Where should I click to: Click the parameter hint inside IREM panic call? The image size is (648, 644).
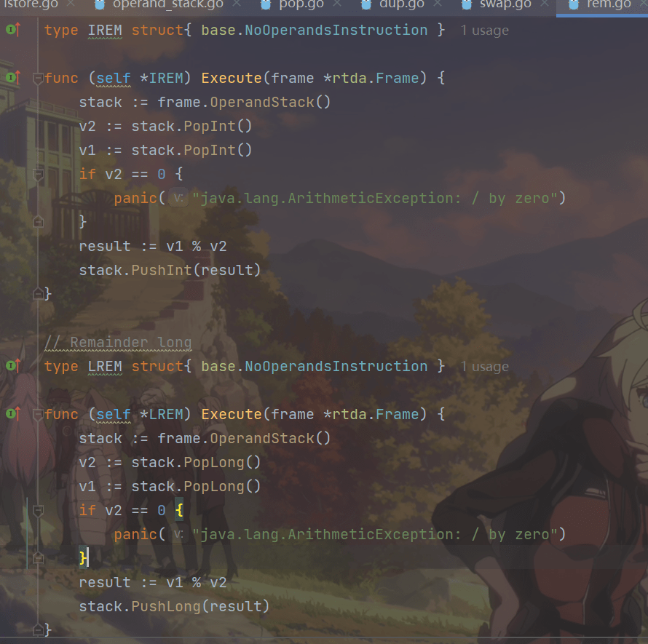(x=179, y=199)
